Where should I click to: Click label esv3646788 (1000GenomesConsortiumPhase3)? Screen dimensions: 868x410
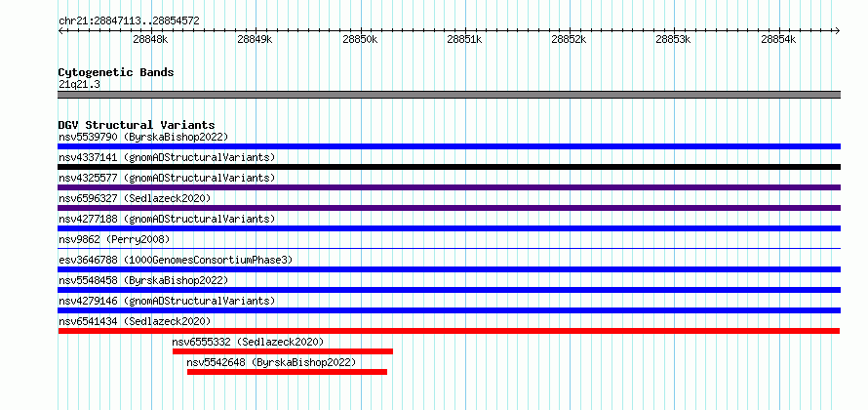(176, 260)
